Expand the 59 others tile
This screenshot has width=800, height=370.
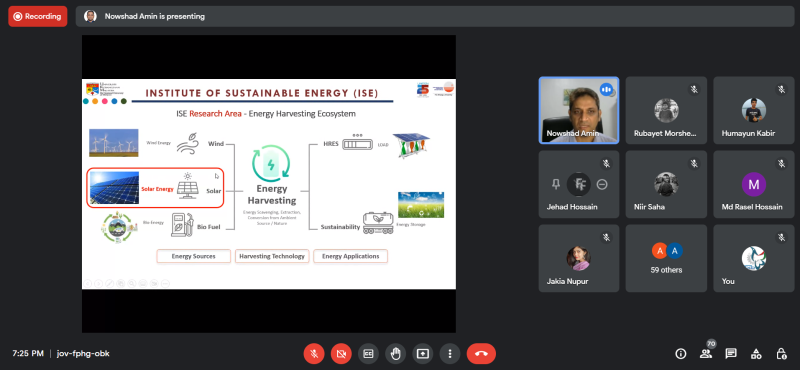(666, 258)
